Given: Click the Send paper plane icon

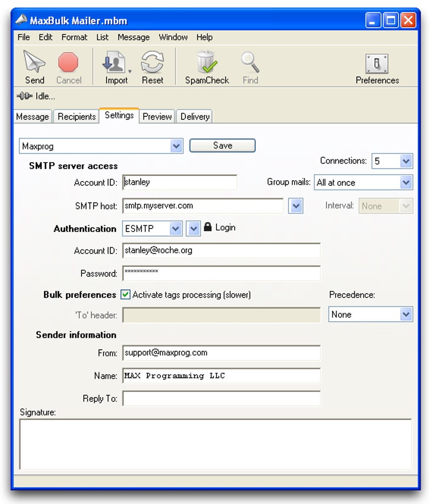Looking at the screenshot, I should pos(34,62).
